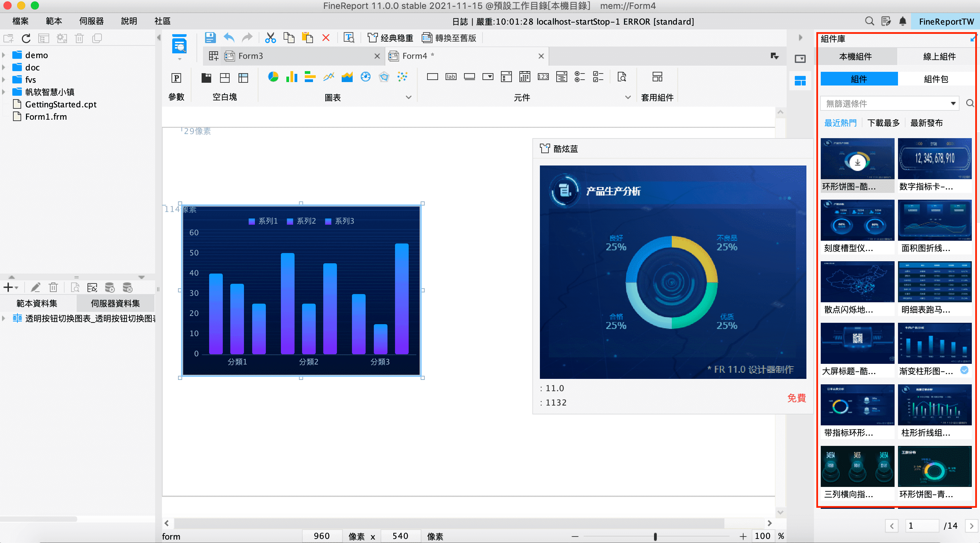Insert a horizontal bar chart icon
Screen dimensions: 980x543
tap(310, 77)
